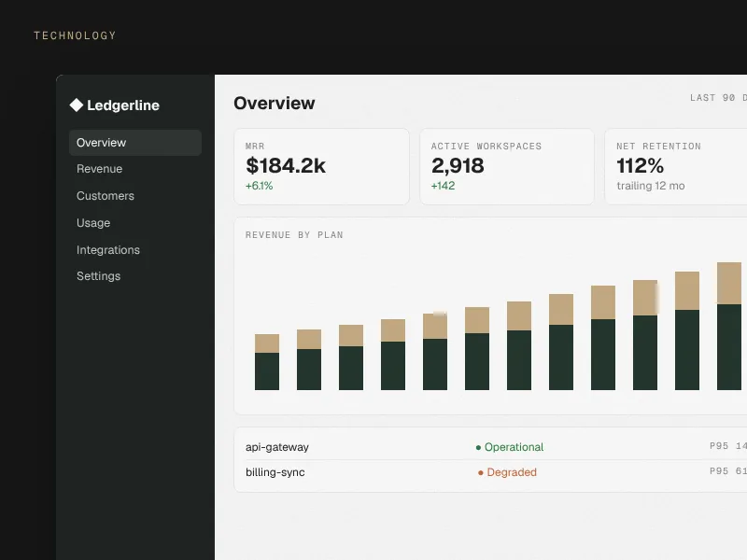The width and height of the screenshot is (747, 560).
Task: Open Integrations from the sidebar
Action: pyautogui.click(x=108, y=250)
